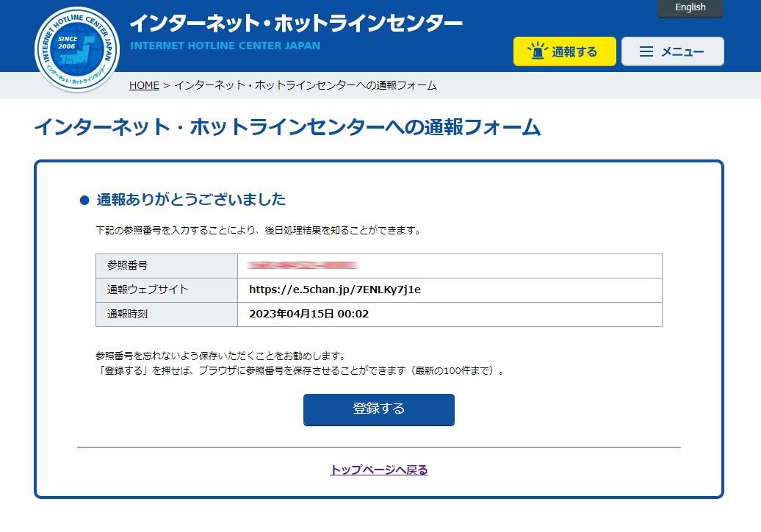Screen dimensions: 761x532
Task: Click the hamburger icon beside メニュー
Action: tap(646, 51)
